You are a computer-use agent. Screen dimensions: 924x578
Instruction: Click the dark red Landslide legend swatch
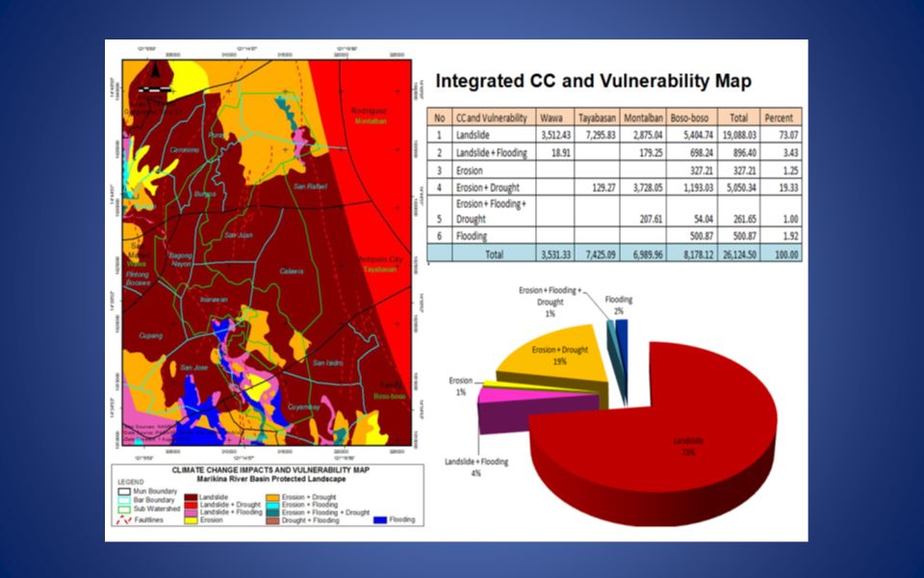[x=191, y=497]
